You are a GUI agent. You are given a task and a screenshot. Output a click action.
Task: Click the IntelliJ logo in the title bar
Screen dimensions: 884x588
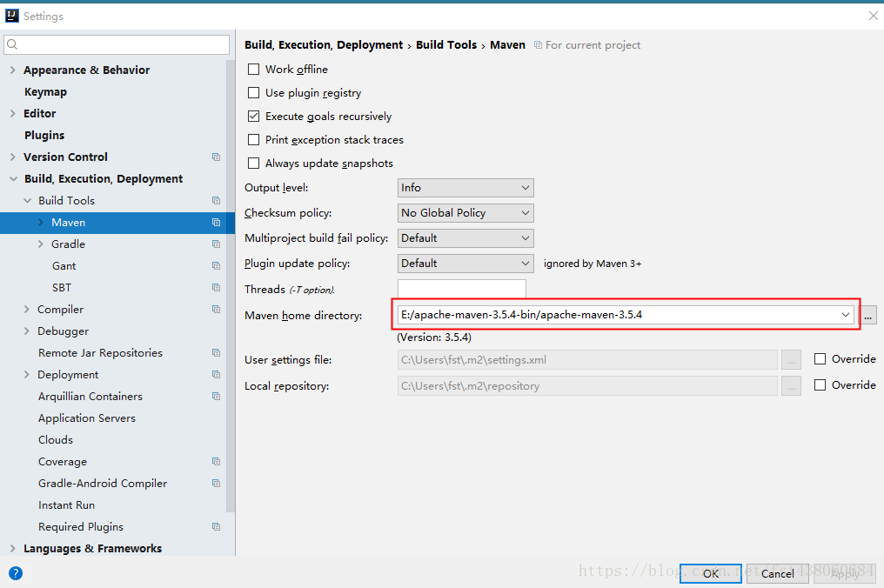pos(12,16)
